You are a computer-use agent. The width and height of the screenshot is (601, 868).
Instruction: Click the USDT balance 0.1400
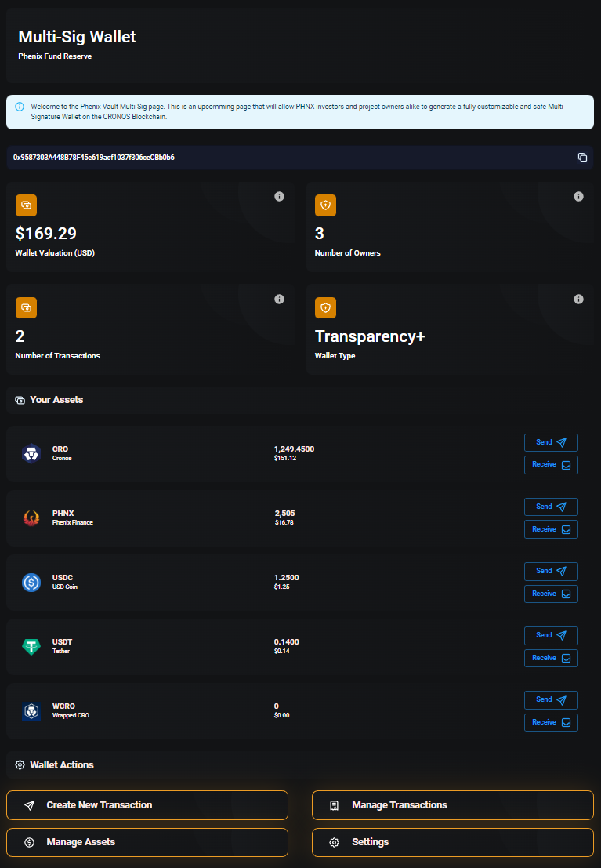pyautogui.click(x=287, y=641)
